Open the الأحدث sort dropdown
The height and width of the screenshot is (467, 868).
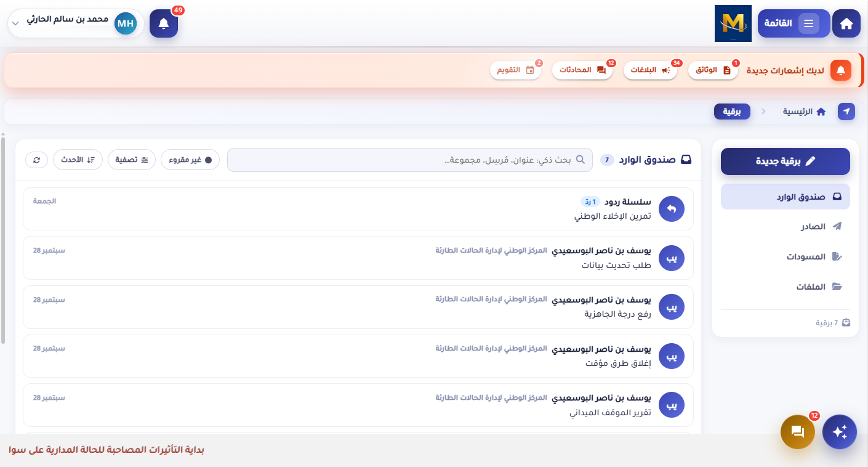(x=78, y=160)
